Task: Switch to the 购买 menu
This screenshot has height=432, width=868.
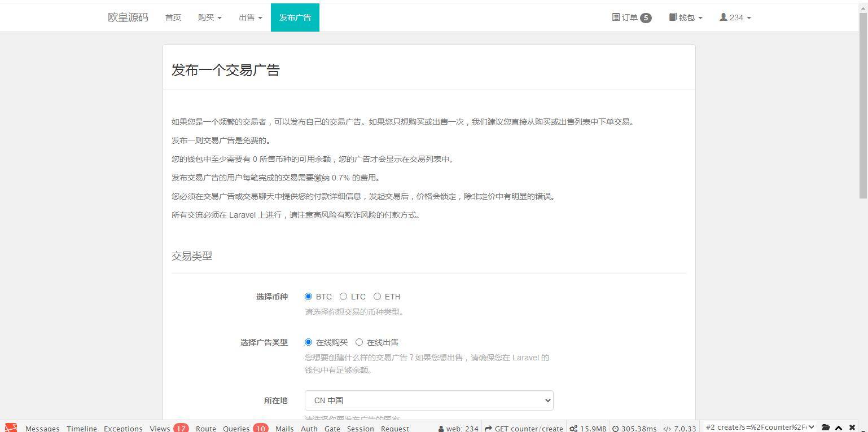Action: 209,17
